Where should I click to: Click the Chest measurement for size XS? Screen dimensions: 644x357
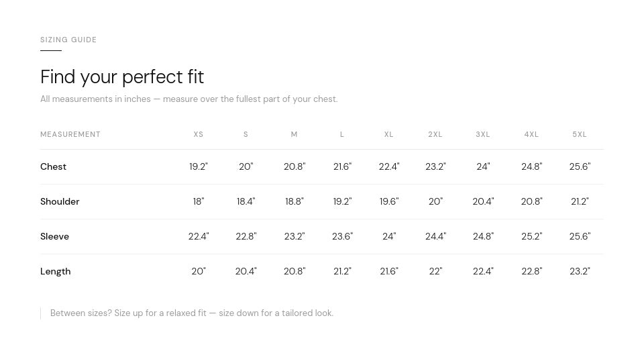click(x=199, y=166)
